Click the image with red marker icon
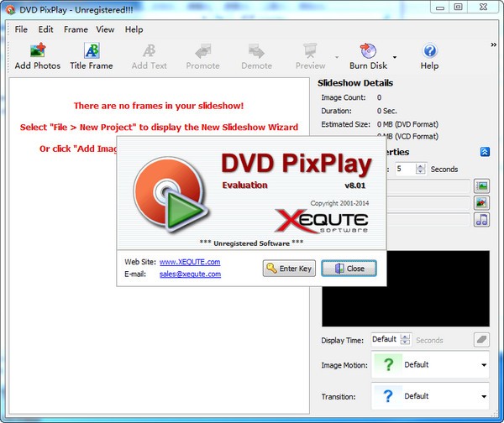 [x=482, y=202]
